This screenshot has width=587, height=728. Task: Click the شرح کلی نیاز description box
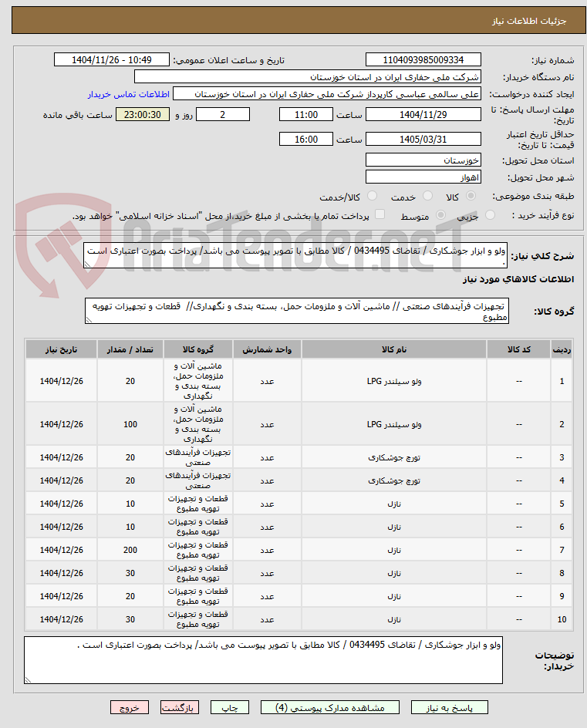pos(295,255)
